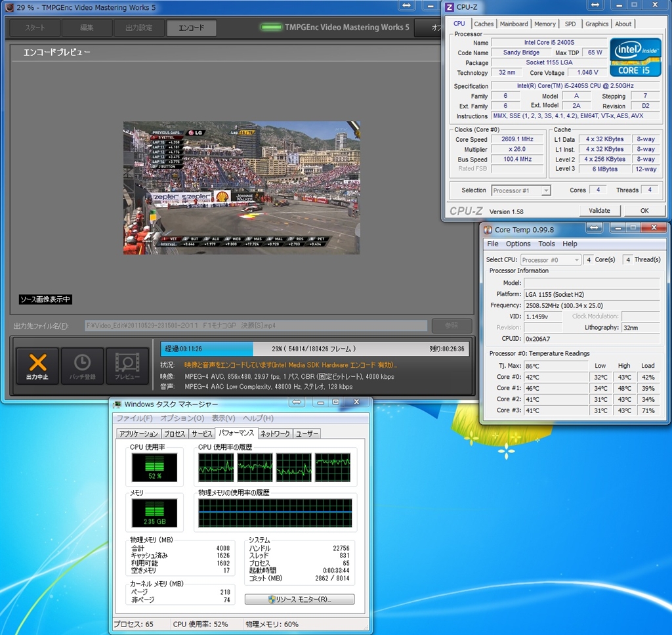Click the Intel Core i5 logo

pyautogui.click(x=635, y=57)
